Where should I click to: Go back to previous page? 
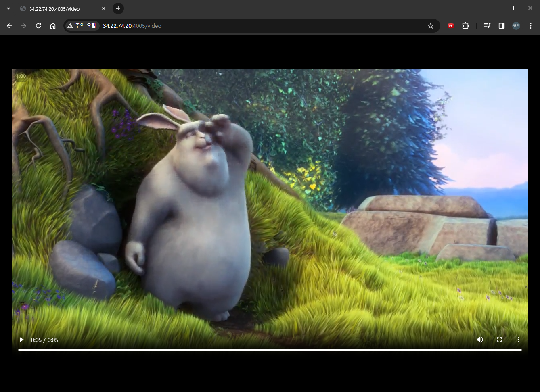[x=9, y=26]
